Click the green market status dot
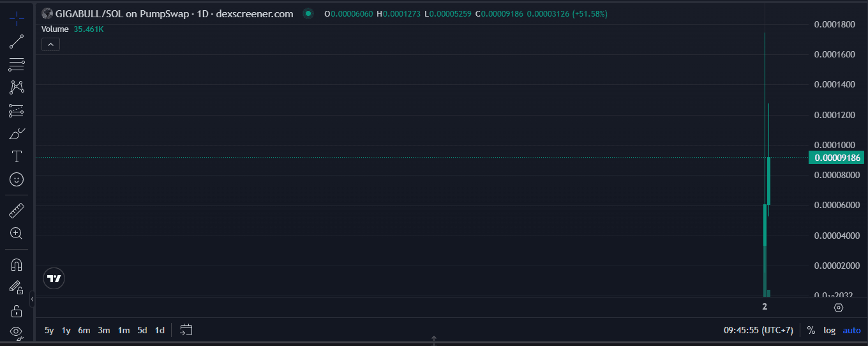The image size is (868, 346). (308, 13)
